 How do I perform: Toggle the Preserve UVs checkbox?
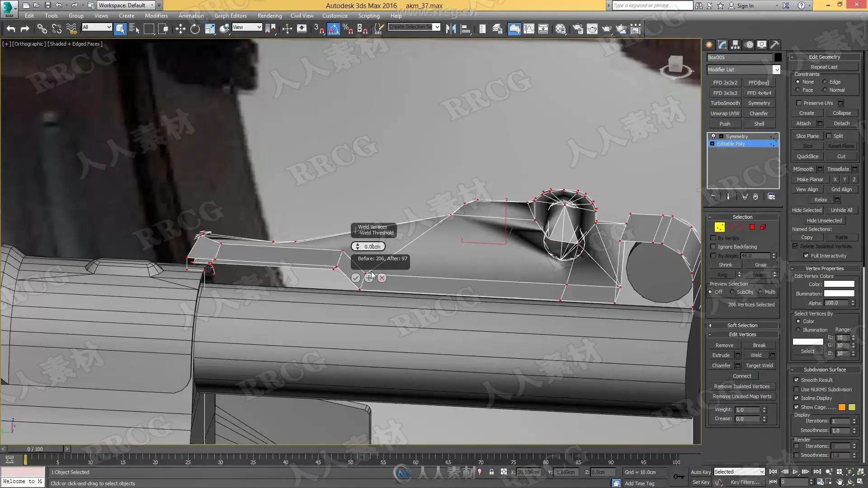tap(799, 103)
